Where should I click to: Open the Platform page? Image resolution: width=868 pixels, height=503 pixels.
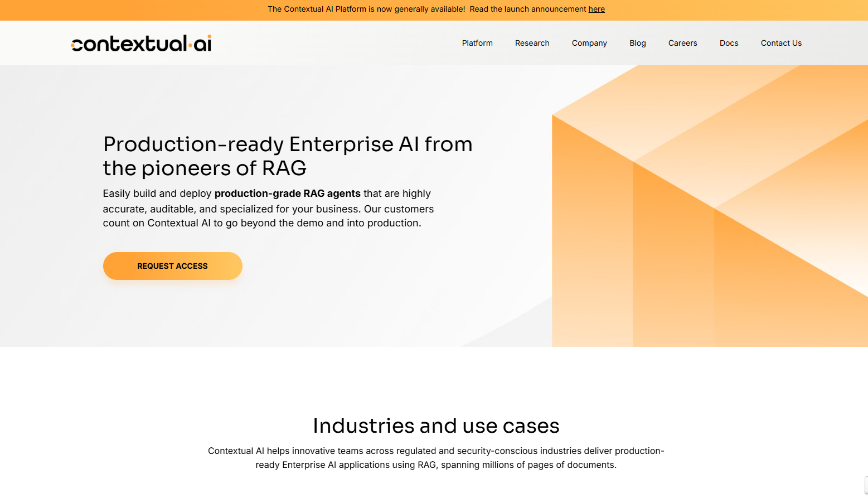(477, 43)
